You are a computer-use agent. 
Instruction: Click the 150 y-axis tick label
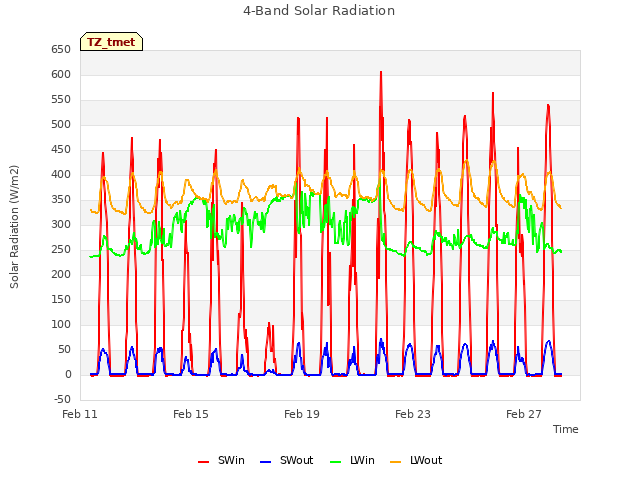pyautogui.click(x=61, y=300)
